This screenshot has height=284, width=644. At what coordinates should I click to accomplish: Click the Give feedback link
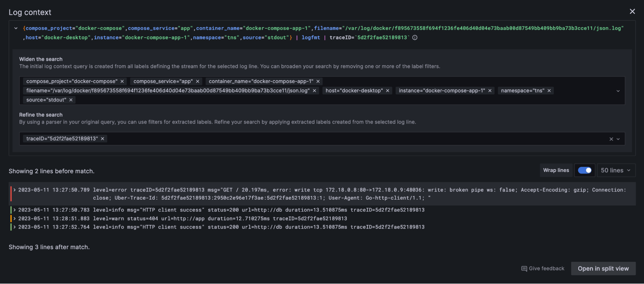pos(543,269)
